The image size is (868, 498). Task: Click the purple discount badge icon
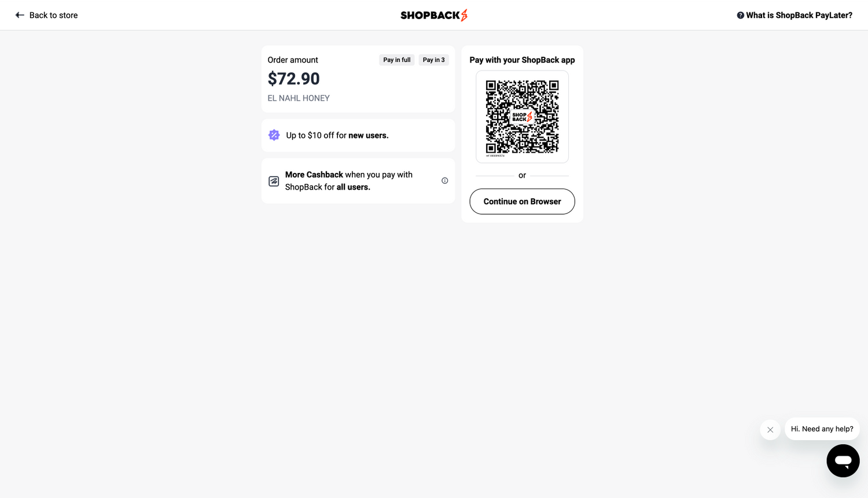[274, 135]
